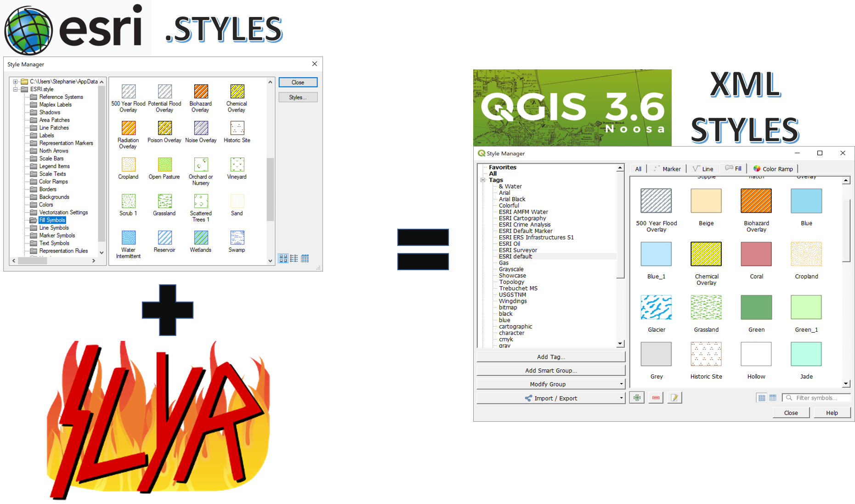Switch to the Line tab
Image resolution: width=855 pixels, height=504 pixels.
(x=703, y=169)
